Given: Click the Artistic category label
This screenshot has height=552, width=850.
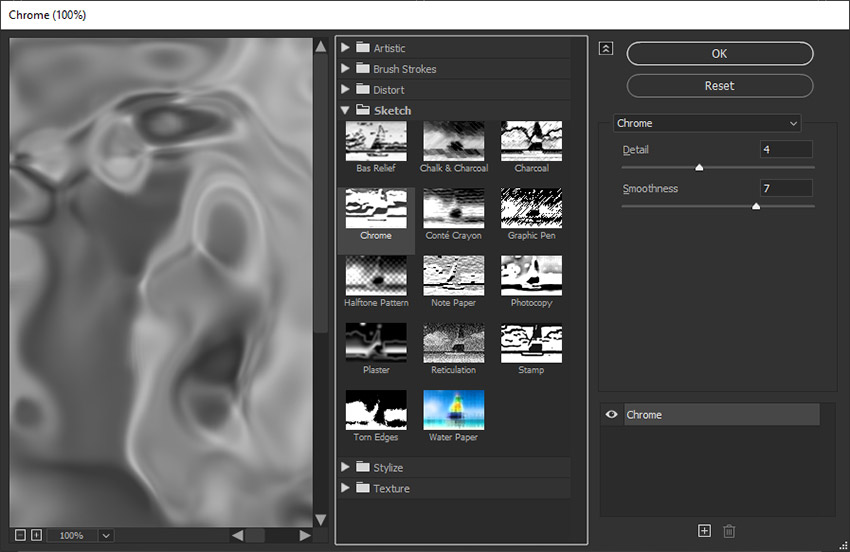Looking at the screenshot, I should point(389,48).
